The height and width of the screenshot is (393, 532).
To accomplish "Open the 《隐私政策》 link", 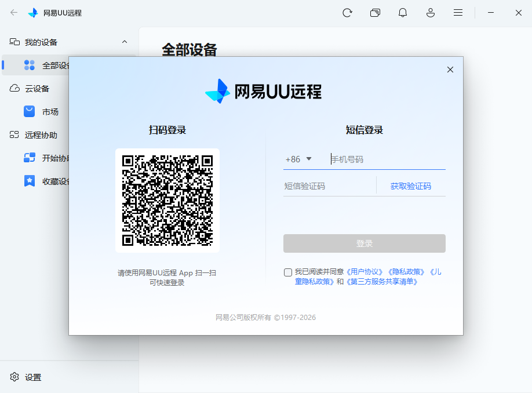I will click(406, 272).
